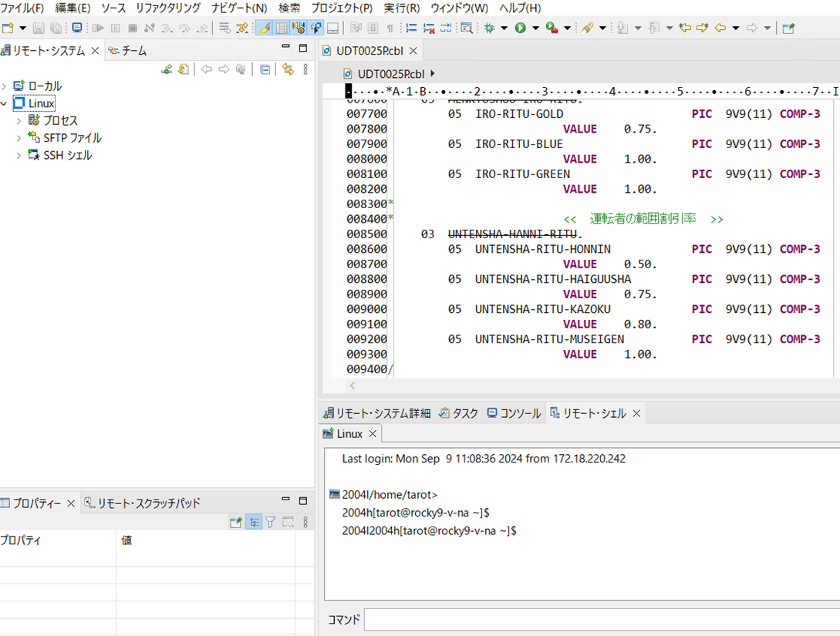This screenshot has width=840, height=636.
Task: Open the リファクタリング menu
Action: pos(168,8)
